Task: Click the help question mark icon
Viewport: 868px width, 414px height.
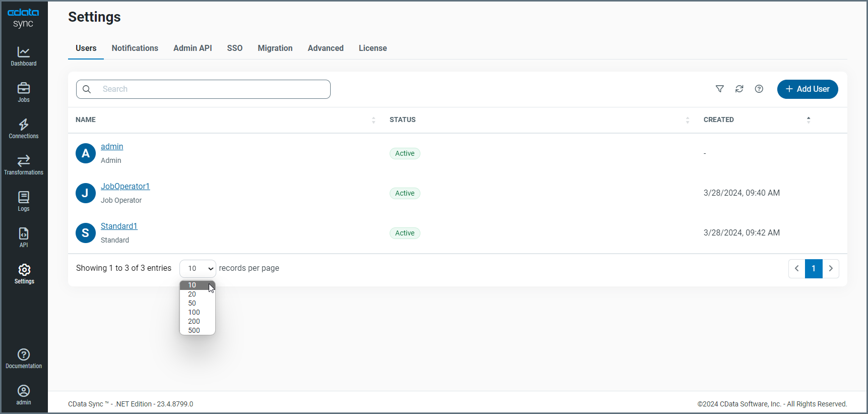Action: (759, 89)
